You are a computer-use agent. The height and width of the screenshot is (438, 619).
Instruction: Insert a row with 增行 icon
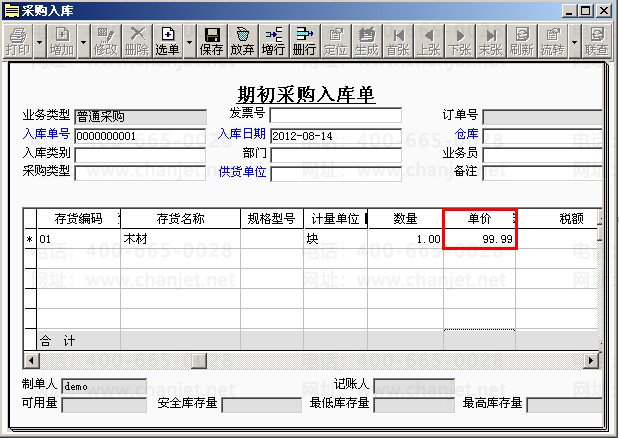pyautogui.click(x=274, y=41)
